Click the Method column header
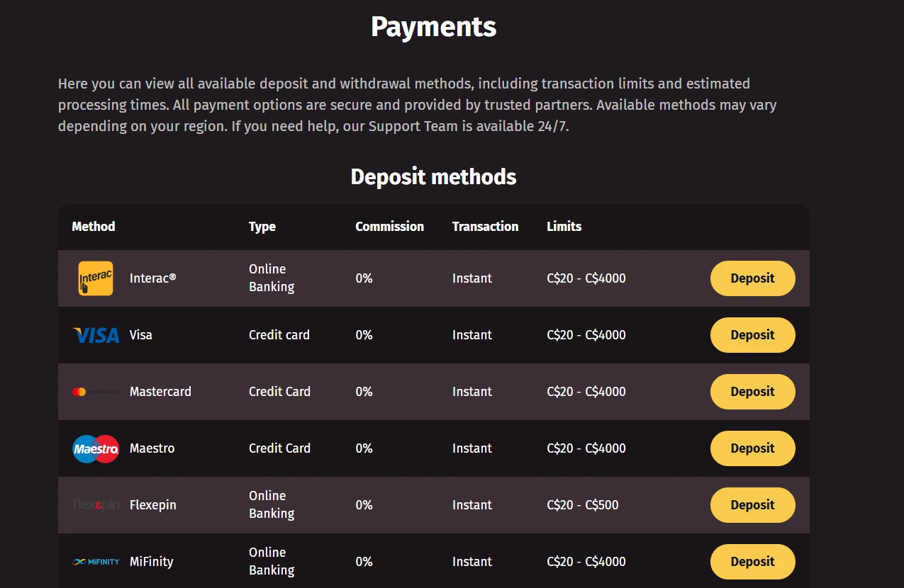904x588 pixels. point(94,227)
